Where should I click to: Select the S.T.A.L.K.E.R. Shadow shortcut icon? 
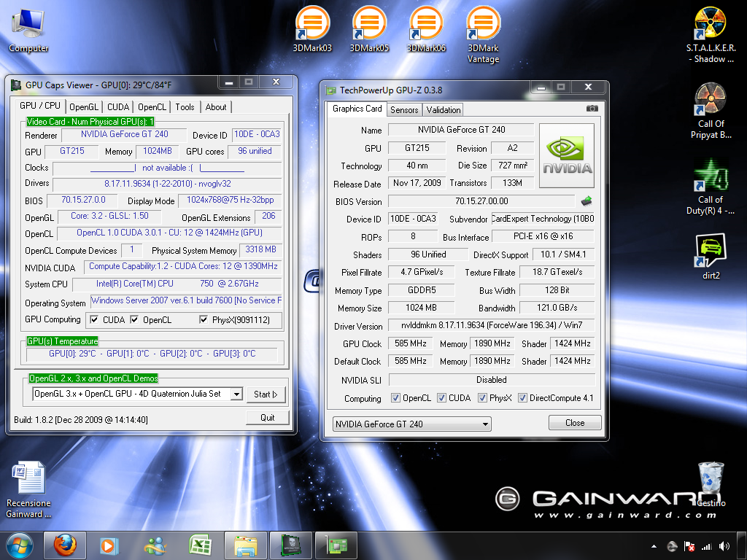pyautogui.click(x=711, y=35)
